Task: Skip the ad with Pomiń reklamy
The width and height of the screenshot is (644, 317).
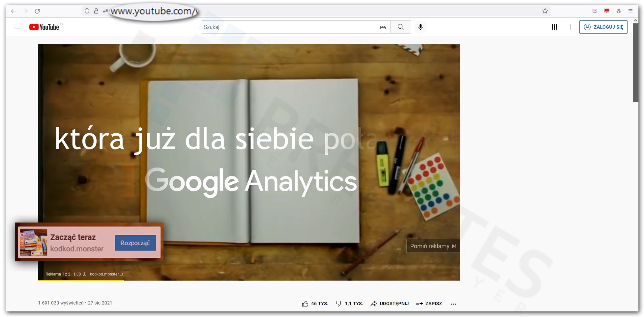Action: coord(432,246)
